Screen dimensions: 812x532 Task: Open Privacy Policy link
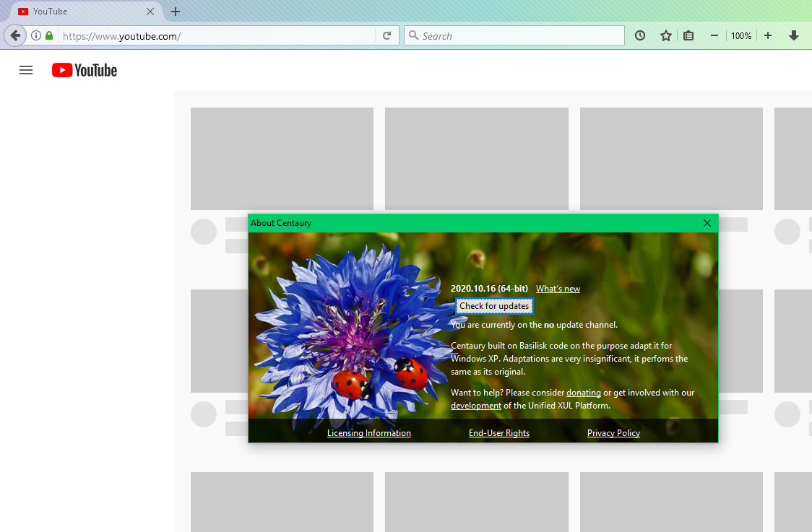[613, 433]
